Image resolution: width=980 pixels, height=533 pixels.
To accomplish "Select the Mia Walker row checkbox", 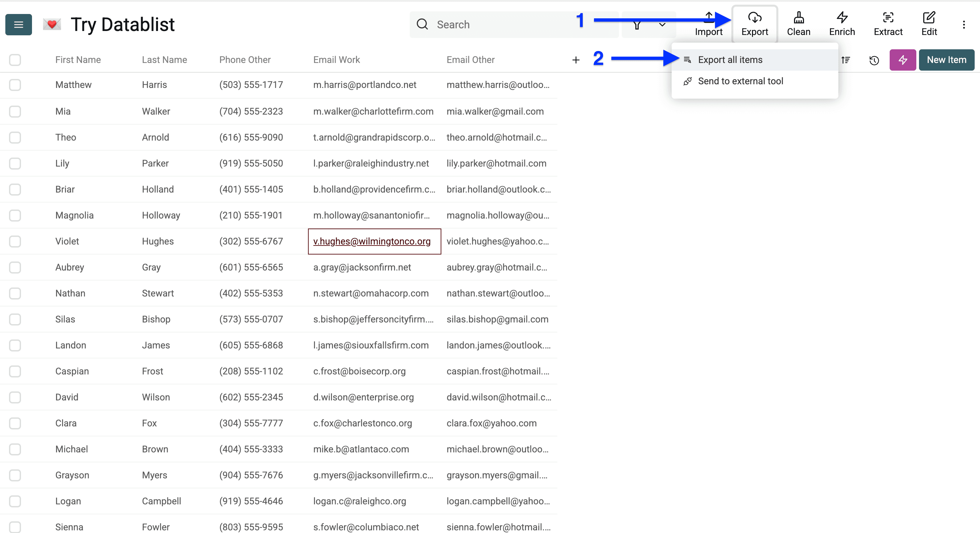I will click(15, 111).
